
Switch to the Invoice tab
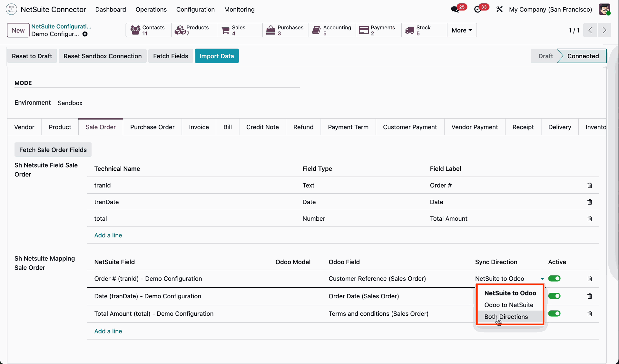click(199, 127)
